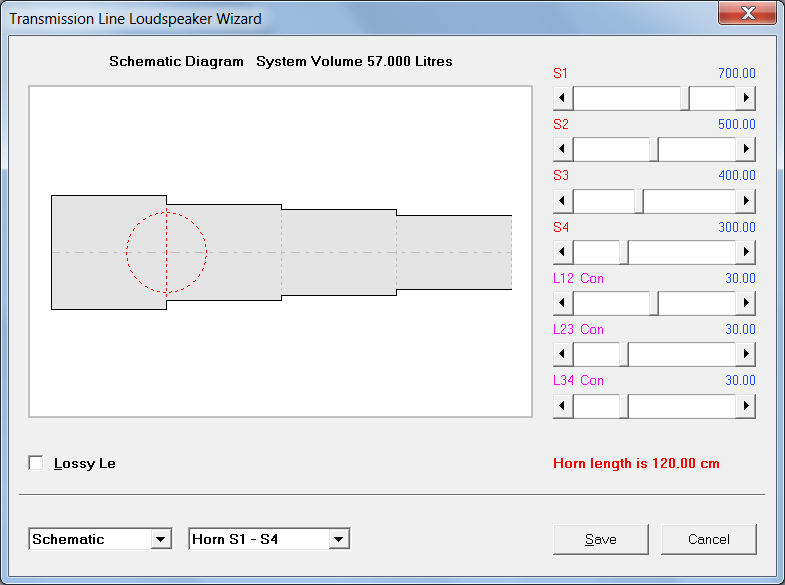Click the S4 value 300.00
The width and height of the screenshot is (785, 585).
tap(736, 227)
